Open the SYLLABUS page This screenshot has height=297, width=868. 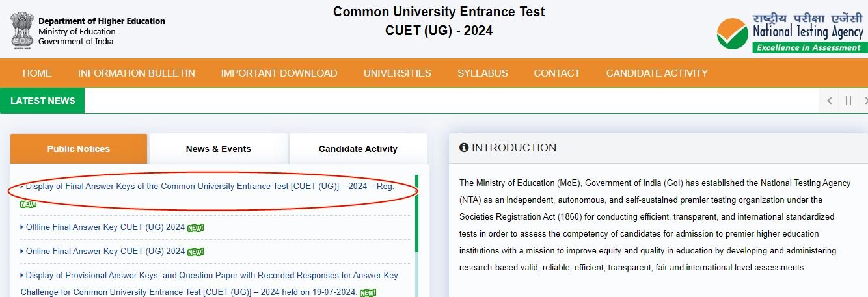[x=482, y=73]
